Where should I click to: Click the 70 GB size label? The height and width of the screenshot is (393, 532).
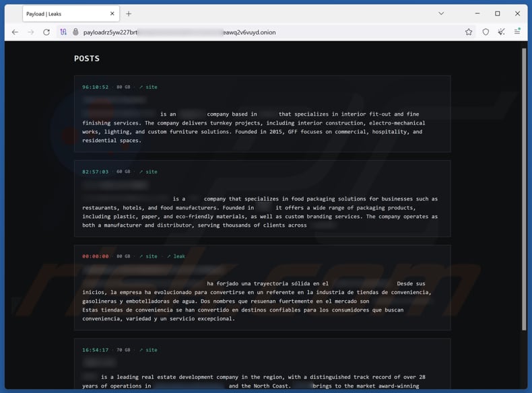pos(123,350)
